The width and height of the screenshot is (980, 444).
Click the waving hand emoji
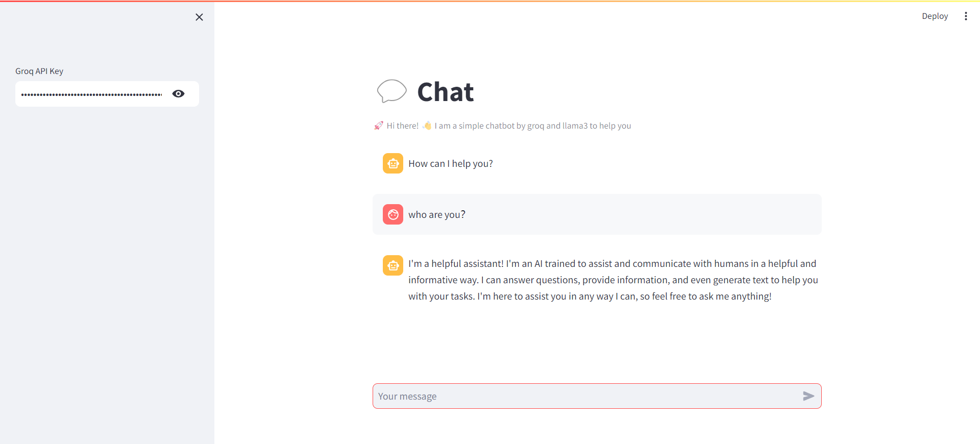[427, 126]
